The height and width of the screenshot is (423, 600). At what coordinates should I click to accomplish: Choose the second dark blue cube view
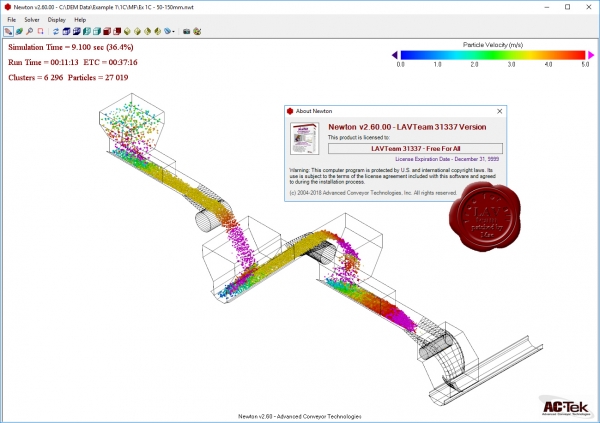77,31
